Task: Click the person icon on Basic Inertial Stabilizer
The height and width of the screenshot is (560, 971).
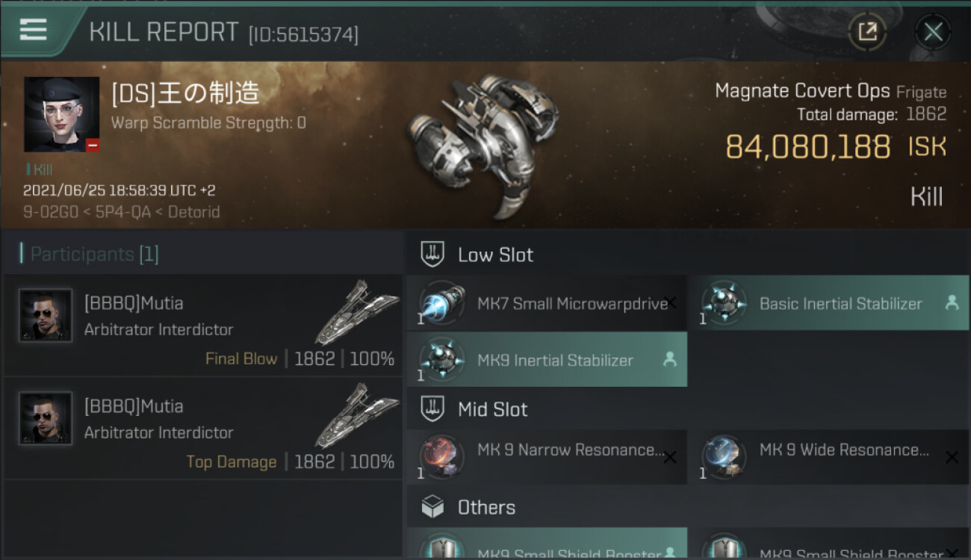Action: tap(952, 303)
